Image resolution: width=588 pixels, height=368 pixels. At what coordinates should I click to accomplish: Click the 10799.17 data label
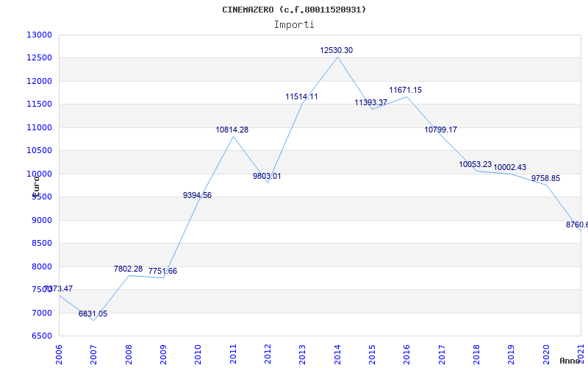[x=440, y=130]
